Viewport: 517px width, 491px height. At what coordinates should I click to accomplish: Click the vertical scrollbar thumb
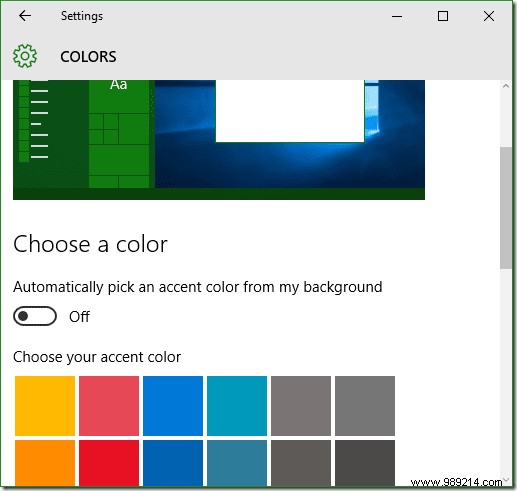coord(506,208)
